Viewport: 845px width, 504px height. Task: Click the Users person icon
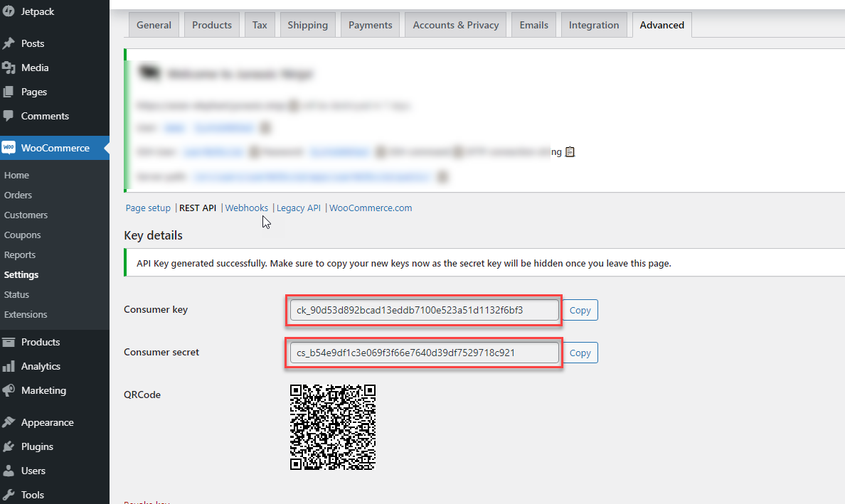click(x=8, y=471)
